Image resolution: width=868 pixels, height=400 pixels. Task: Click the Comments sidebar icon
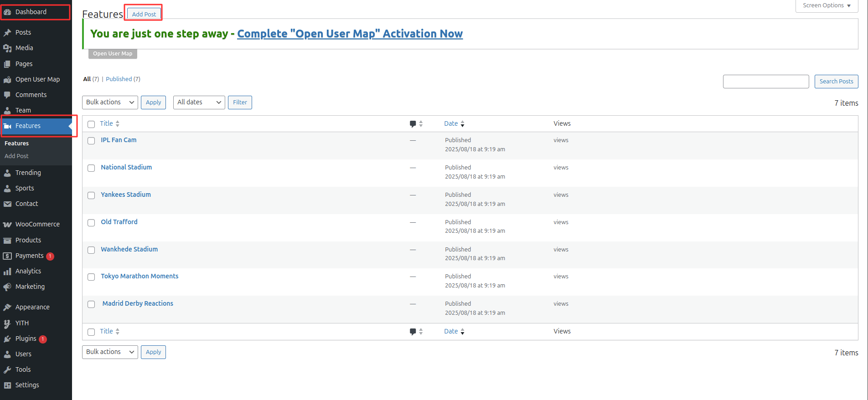[7, 95]
